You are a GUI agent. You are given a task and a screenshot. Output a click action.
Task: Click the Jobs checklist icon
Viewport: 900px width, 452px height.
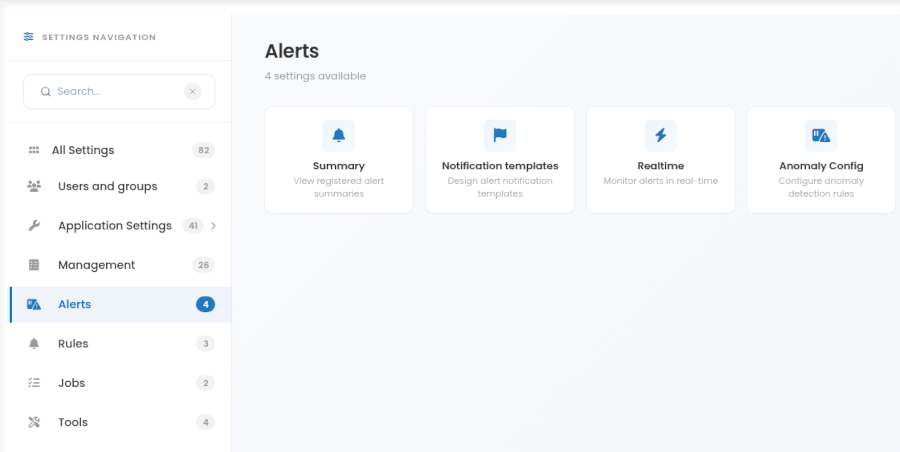point(34,383)
